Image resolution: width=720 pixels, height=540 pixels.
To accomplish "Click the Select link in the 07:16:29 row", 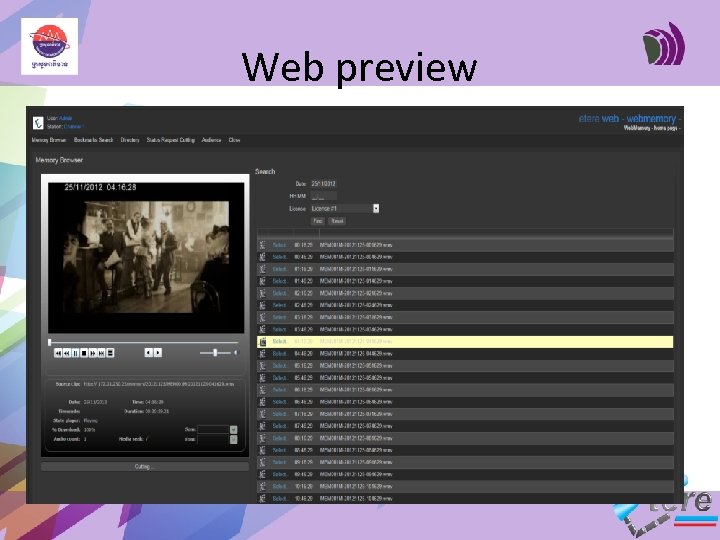I will (x=280, y=414).
